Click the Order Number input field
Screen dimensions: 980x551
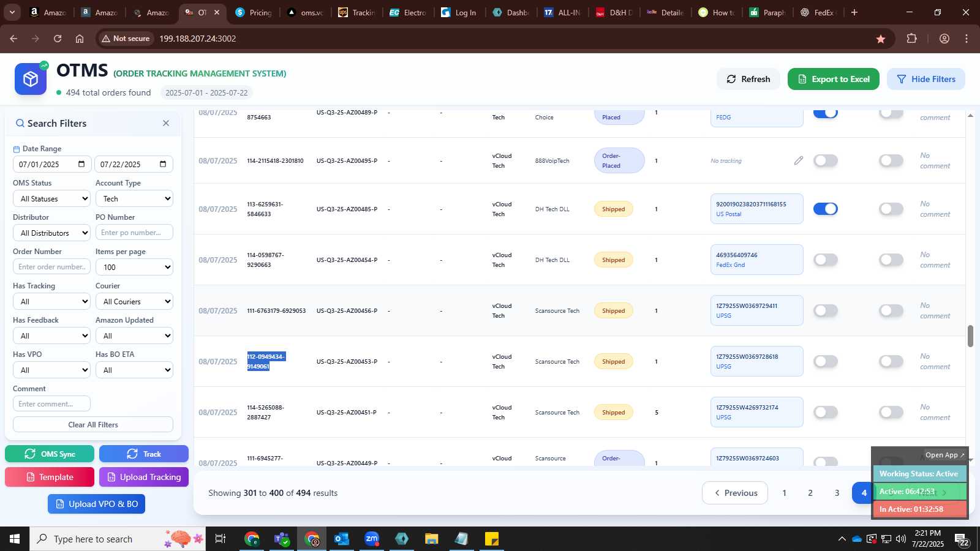tap(51, 267)
